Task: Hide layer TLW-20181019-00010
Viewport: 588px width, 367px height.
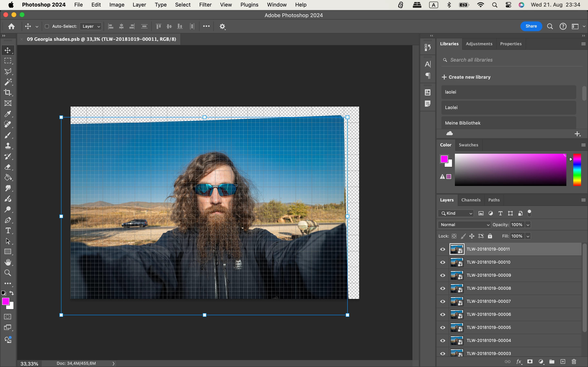Action: click(x=443, y=262)
